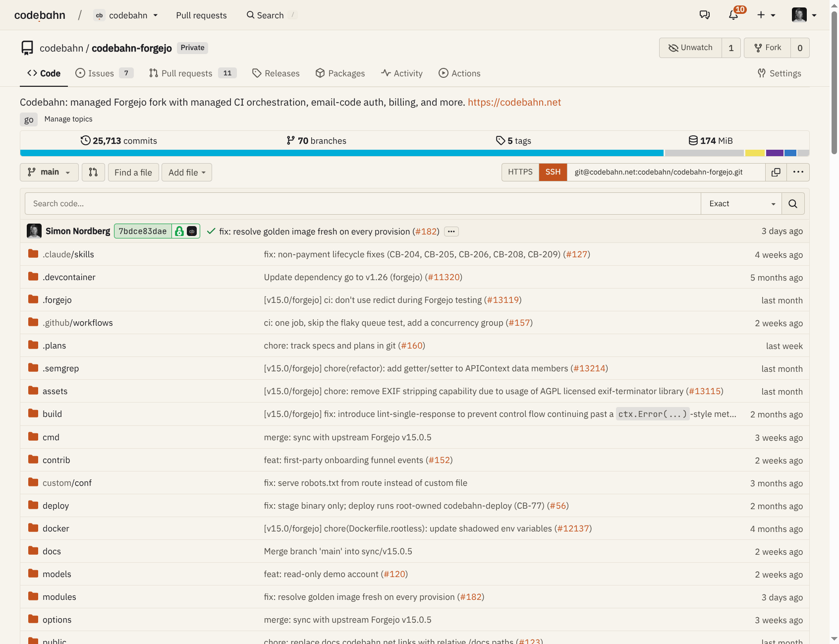Open Simon Nordberg's avatar
This screenshot has width=839, height=644.
[x=34, y=231]
